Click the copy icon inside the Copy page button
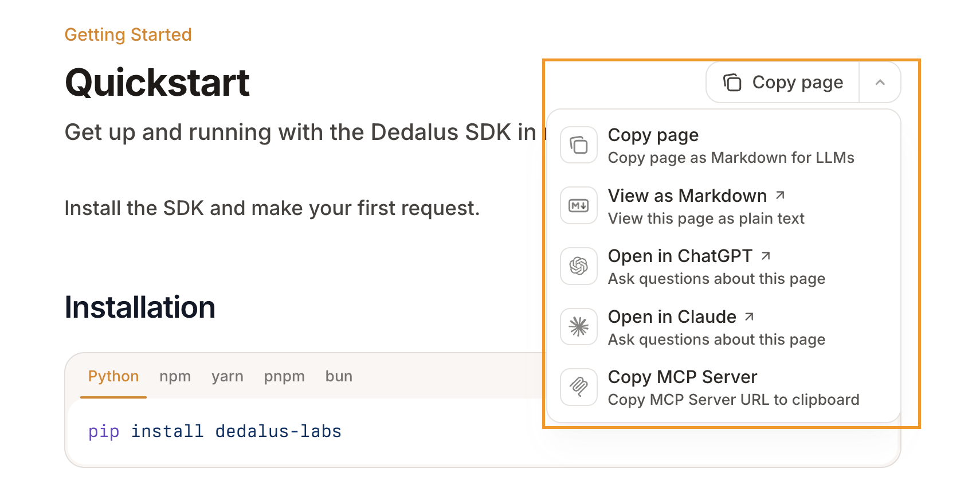The image size is (980, 484). [x=731, y=82]
